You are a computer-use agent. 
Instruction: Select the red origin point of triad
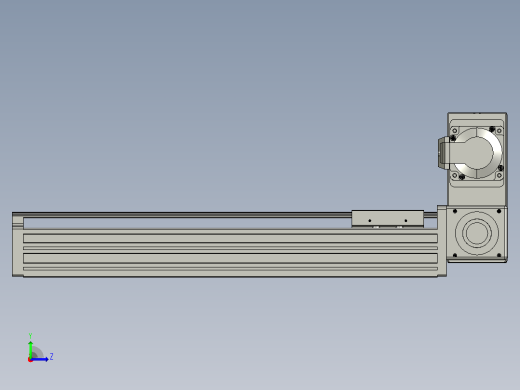coord(30,360)
